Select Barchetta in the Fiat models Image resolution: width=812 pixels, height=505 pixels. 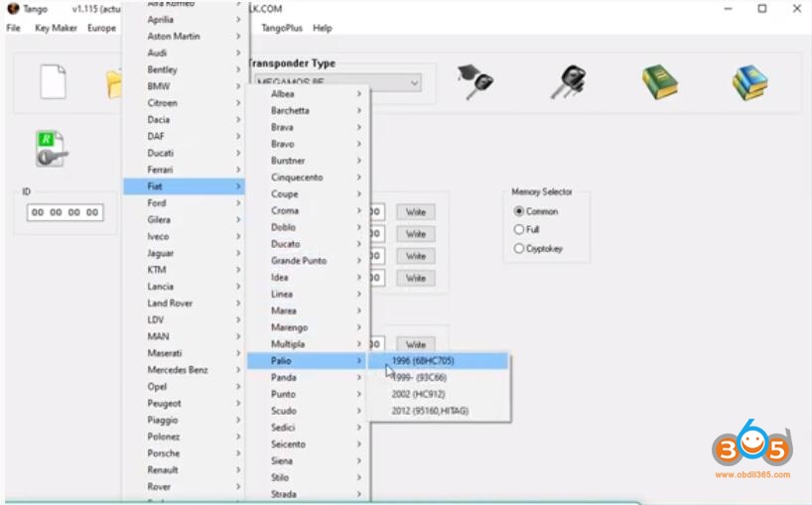pos(308,110)
